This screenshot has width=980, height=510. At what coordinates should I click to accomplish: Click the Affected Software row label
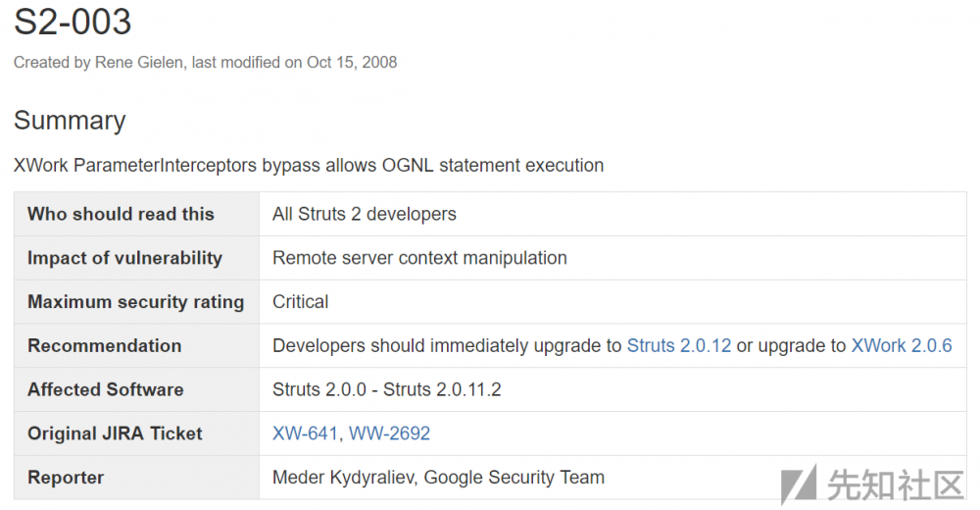(x=105, y=389)
